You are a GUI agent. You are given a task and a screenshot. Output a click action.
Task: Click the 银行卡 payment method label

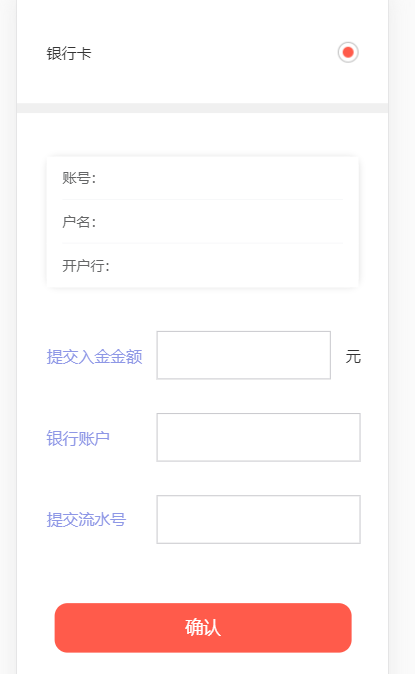coord(69,54)
